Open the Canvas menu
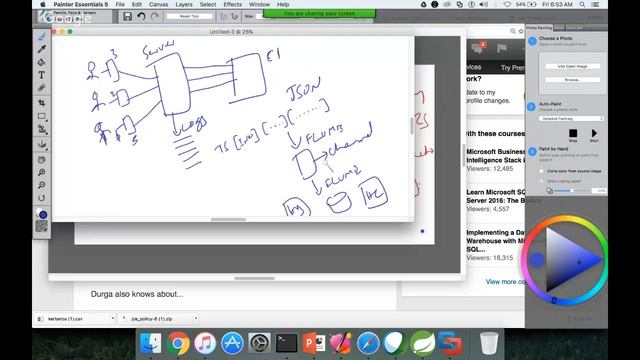Screen dimensions: 640x360 pos(158,4)
